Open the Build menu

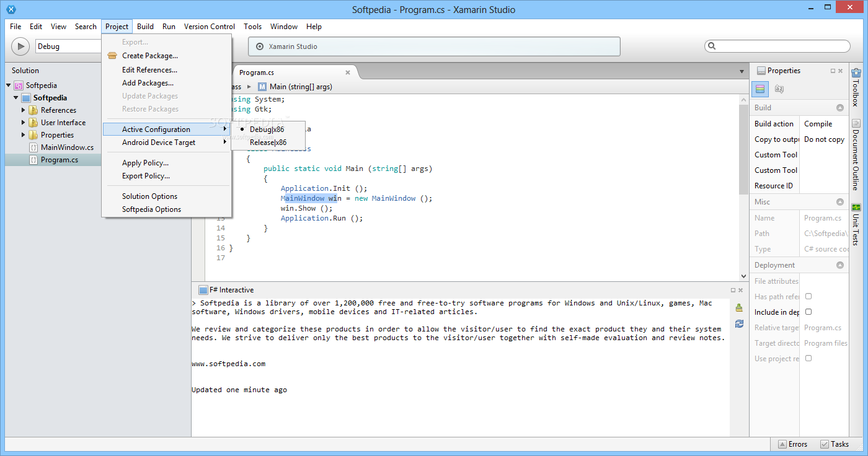[145, 27]
